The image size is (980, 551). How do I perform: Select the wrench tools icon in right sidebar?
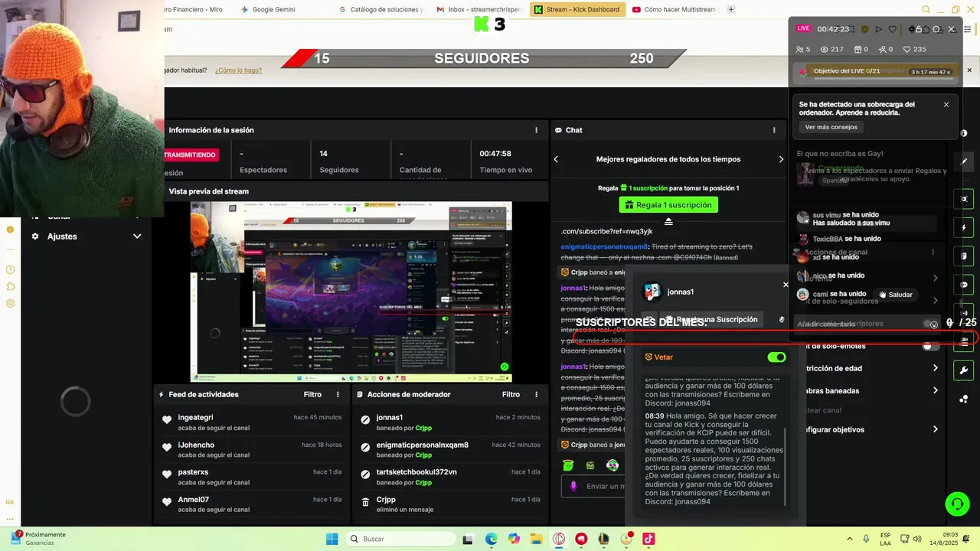(964, 370)
